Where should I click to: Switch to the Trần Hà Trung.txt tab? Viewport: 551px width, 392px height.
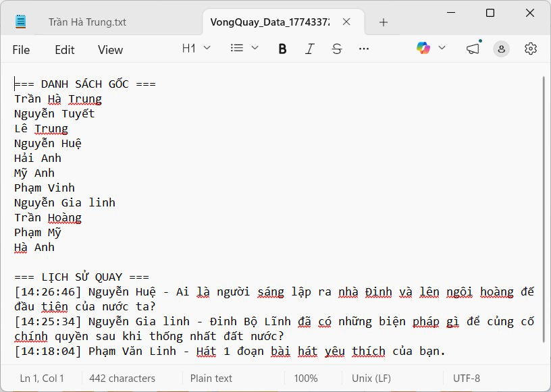coord(88,21)
